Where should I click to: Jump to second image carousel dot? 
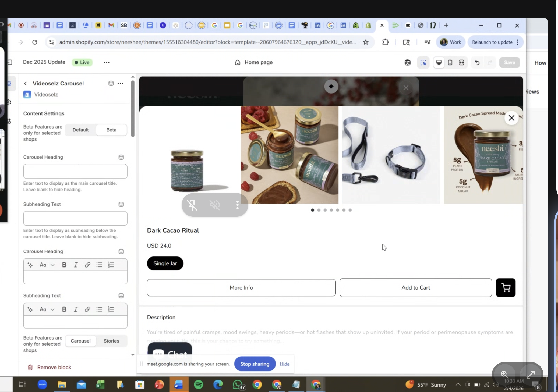pos(319,210)
